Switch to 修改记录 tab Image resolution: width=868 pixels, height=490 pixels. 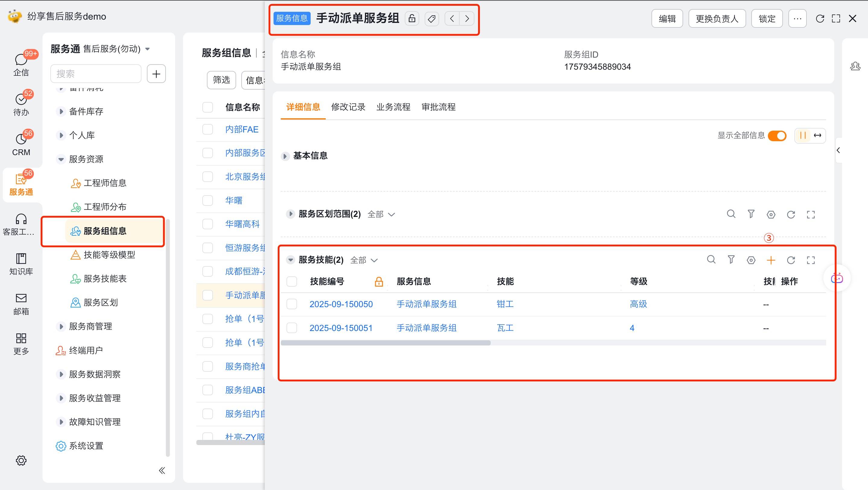[348, 107]
